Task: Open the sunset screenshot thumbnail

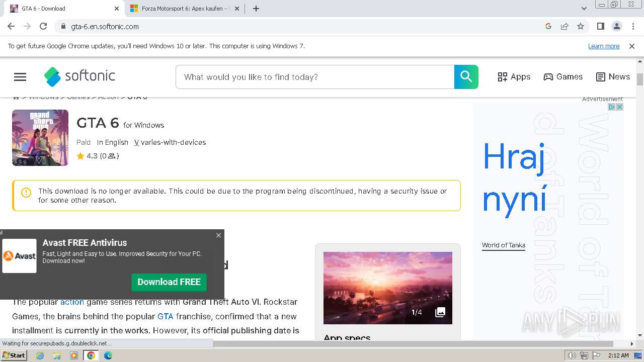Action: [388, 288]
